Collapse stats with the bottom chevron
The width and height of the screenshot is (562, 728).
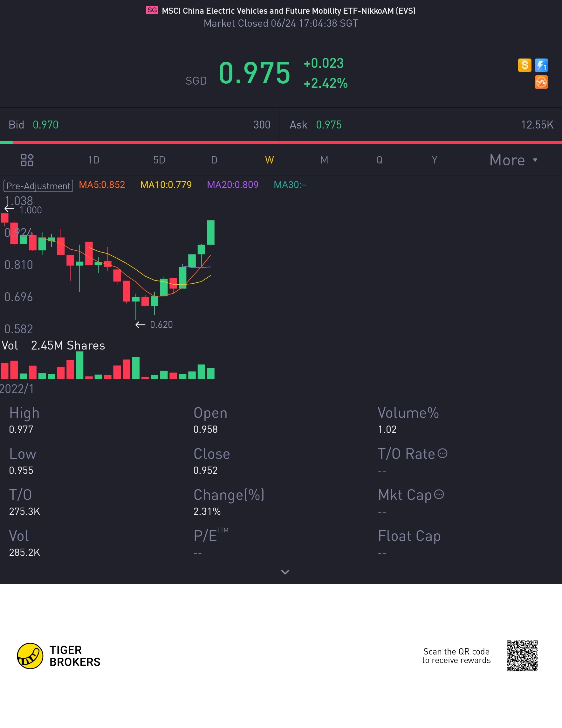pos(285,572)
